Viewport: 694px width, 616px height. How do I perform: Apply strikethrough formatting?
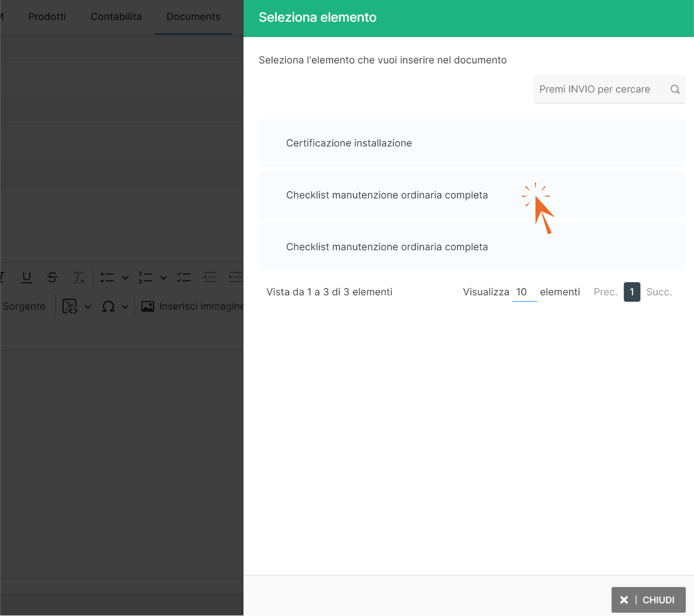click(52, 277)
